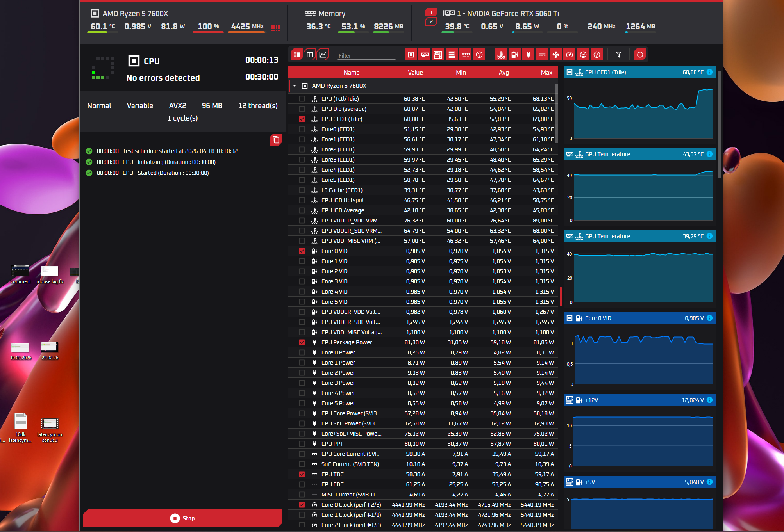Toggle the current sensor filter icon
The height and width of the screenshot is (532, 784).
tap(542, 55)
